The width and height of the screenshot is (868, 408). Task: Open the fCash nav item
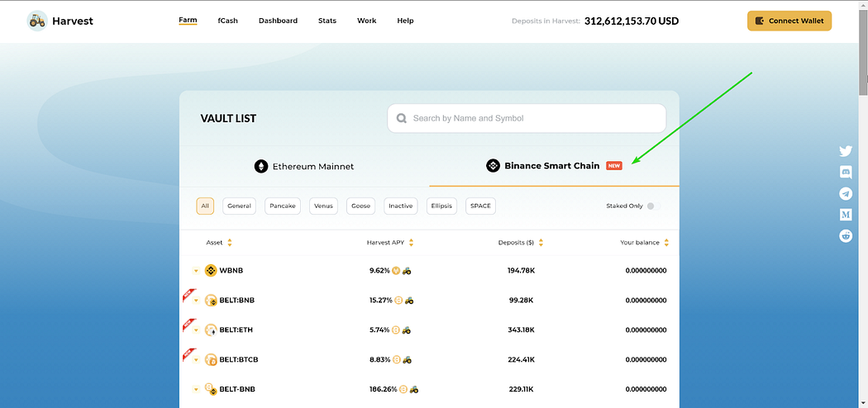tap(228, 21)
